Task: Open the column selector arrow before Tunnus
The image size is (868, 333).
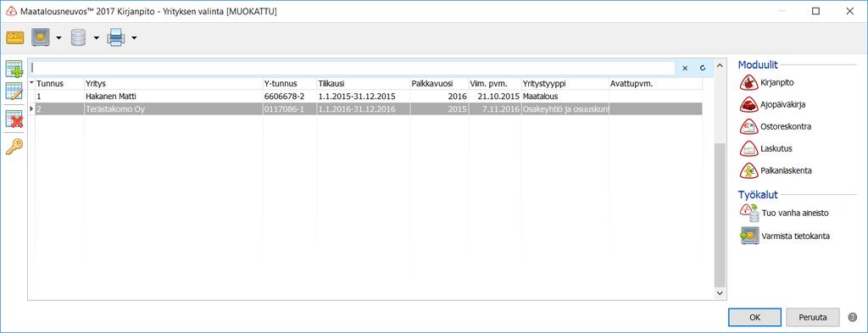Action: [31, 83]
